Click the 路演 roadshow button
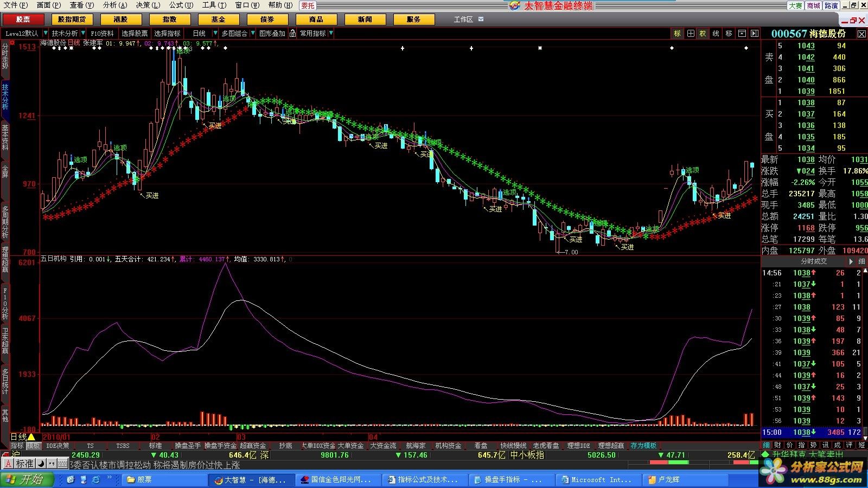 click(831, 5)
